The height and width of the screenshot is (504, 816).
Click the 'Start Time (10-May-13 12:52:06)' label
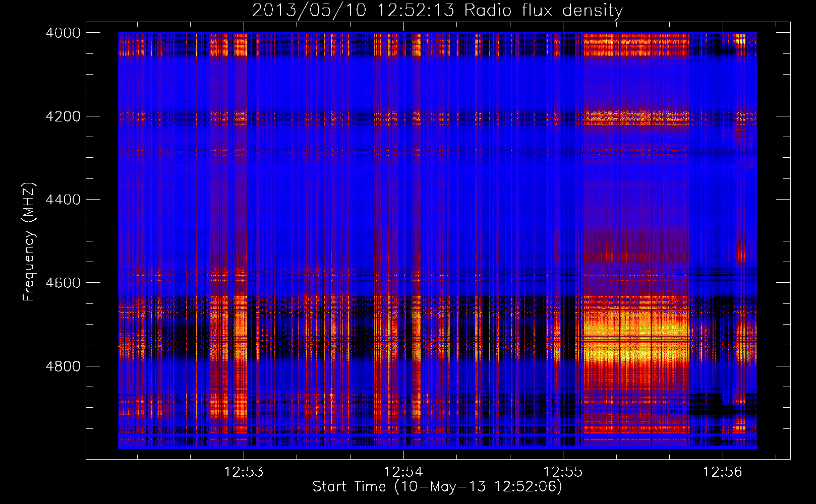(x=437, y=487)
